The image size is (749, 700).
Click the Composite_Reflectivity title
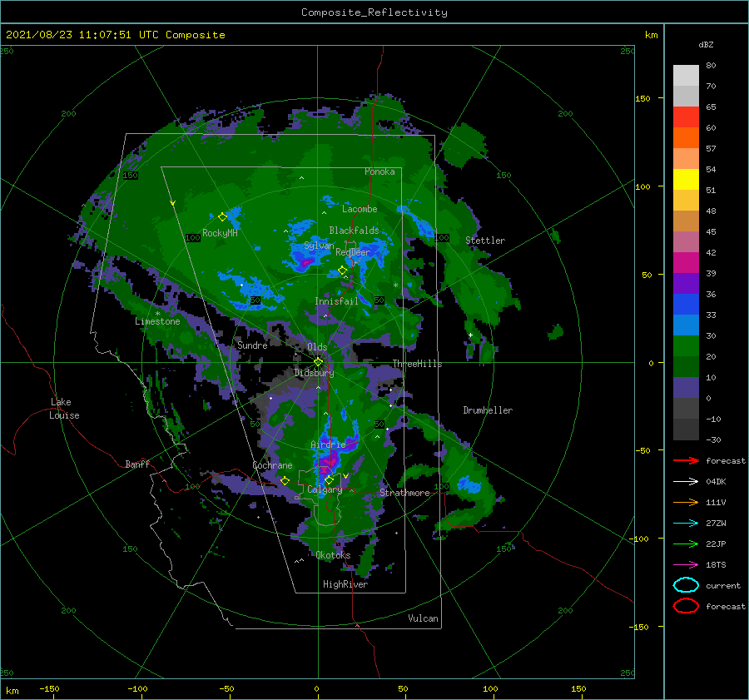pos(374,12)
